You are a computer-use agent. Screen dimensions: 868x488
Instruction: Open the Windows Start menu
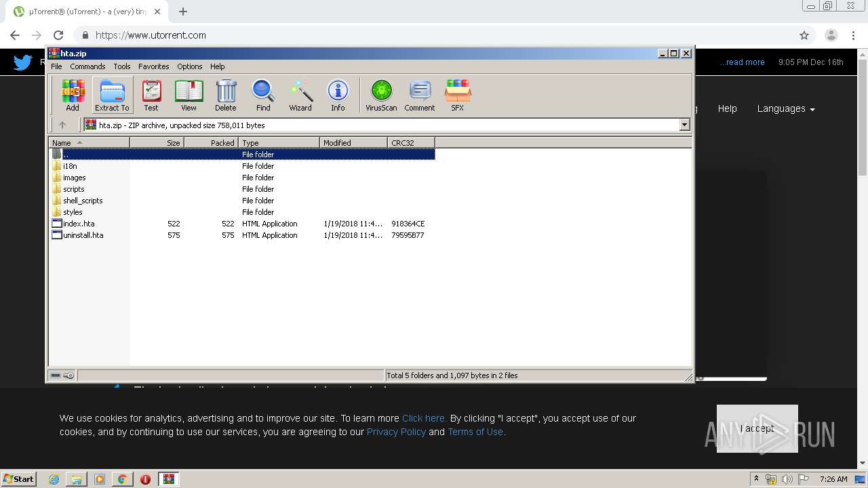point(19,479)
